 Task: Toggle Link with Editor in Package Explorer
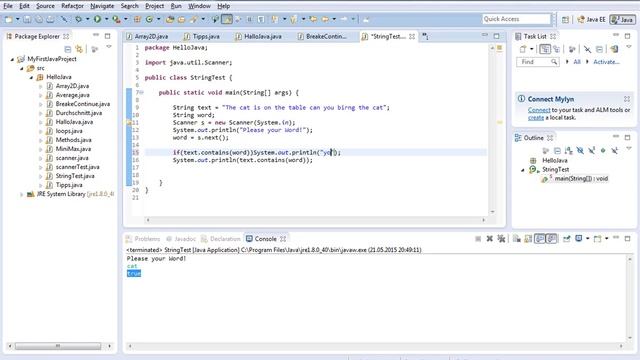click(x=79, y=49)
